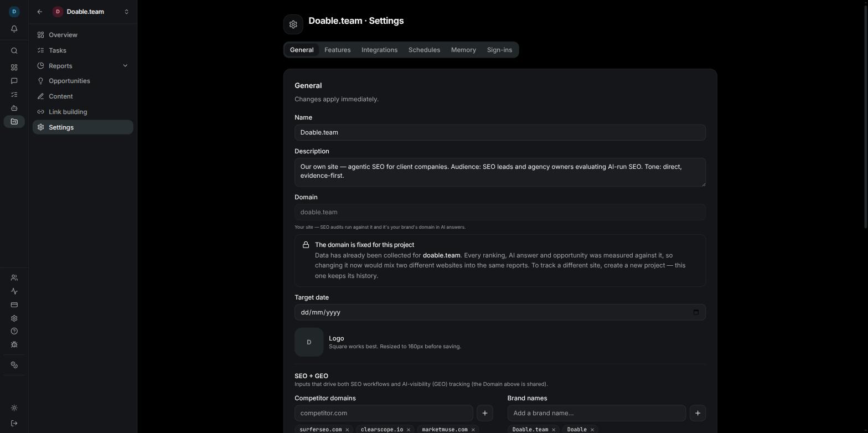Open Opportunities in the sidebar
Image resolution: width=868 pixels, height=433 pixels.
click(83, 81)
